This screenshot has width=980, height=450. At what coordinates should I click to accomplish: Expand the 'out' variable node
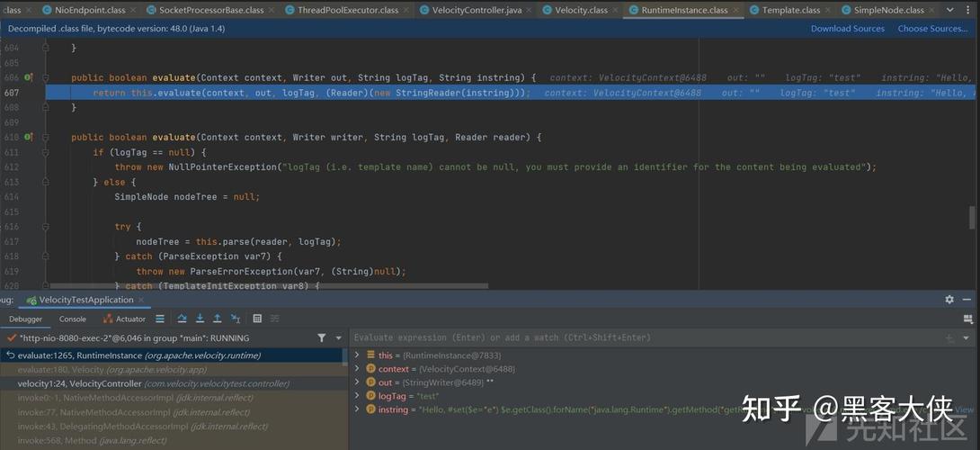pos(357,382)
